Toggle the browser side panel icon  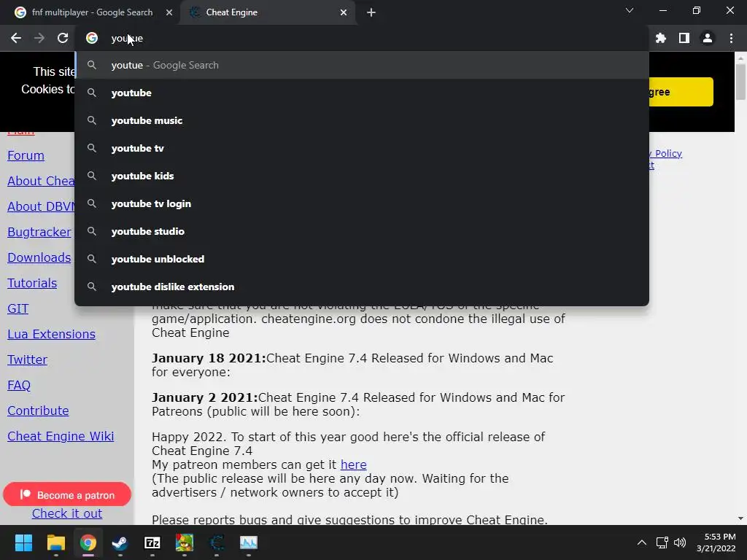684,38
